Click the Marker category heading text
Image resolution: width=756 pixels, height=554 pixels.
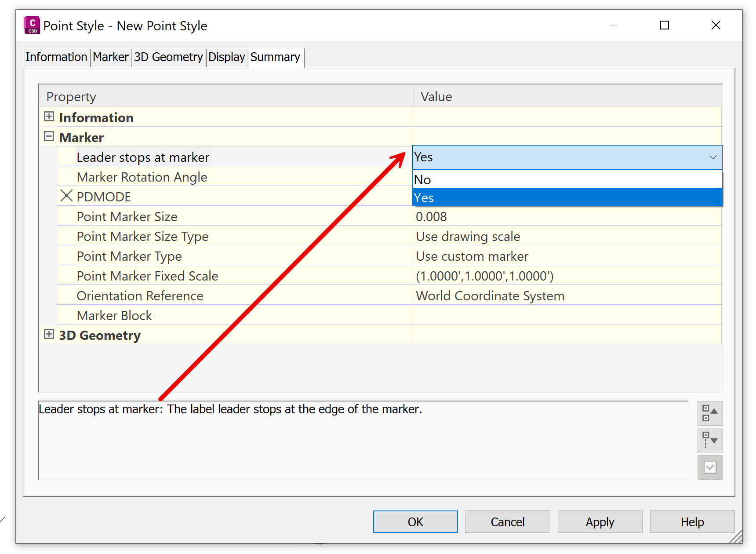(81, 137)
